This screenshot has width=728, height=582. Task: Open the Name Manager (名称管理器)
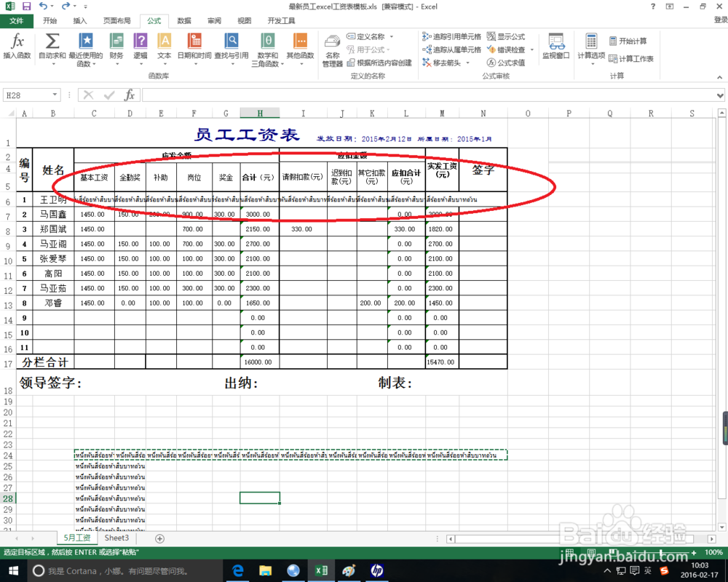pyautogui.click(x=333, y=50)
